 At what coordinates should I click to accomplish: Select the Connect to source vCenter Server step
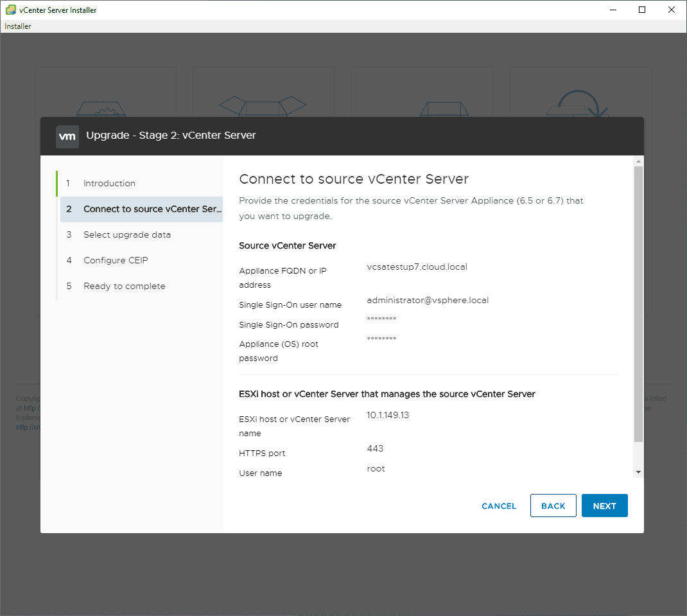point(152,209)
